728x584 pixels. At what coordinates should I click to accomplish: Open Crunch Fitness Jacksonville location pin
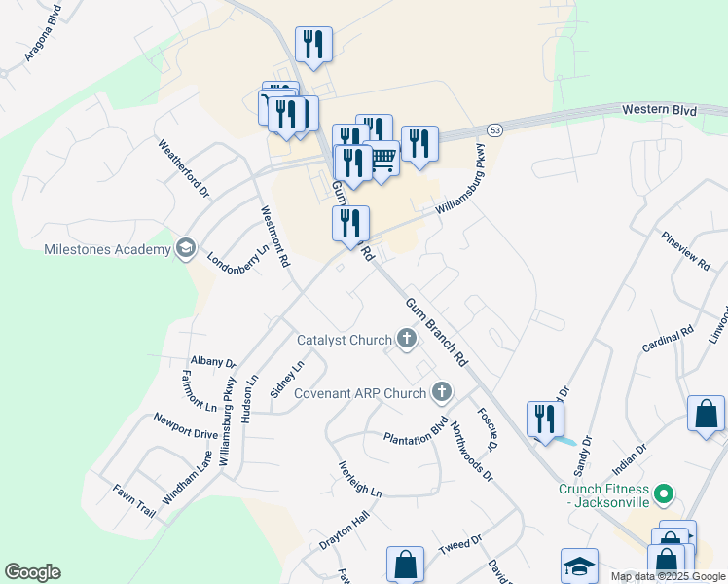pos(664,494)
